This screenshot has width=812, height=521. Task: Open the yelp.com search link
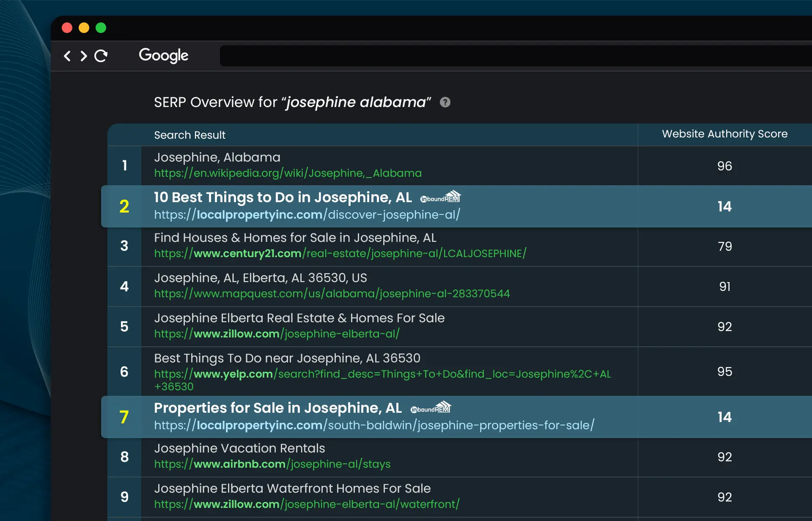pyautogui.click(x=382, y=380)
